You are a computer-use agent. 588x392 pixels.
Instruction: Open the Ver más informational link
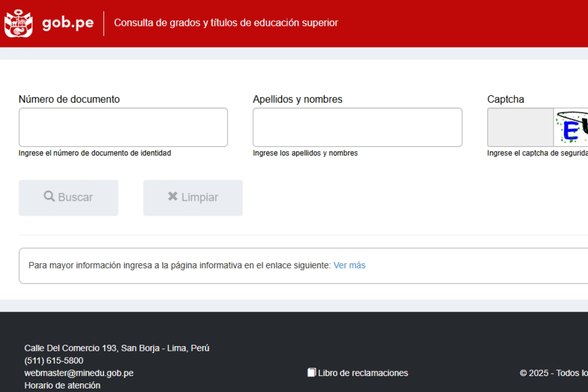point(349,265)
